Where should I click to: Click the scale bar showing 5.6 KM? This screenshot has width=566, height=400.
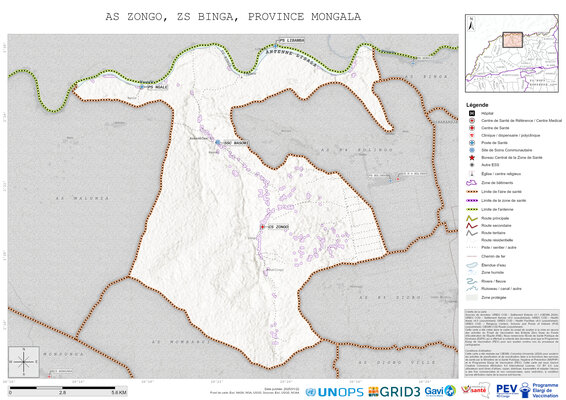coord(68,391)
